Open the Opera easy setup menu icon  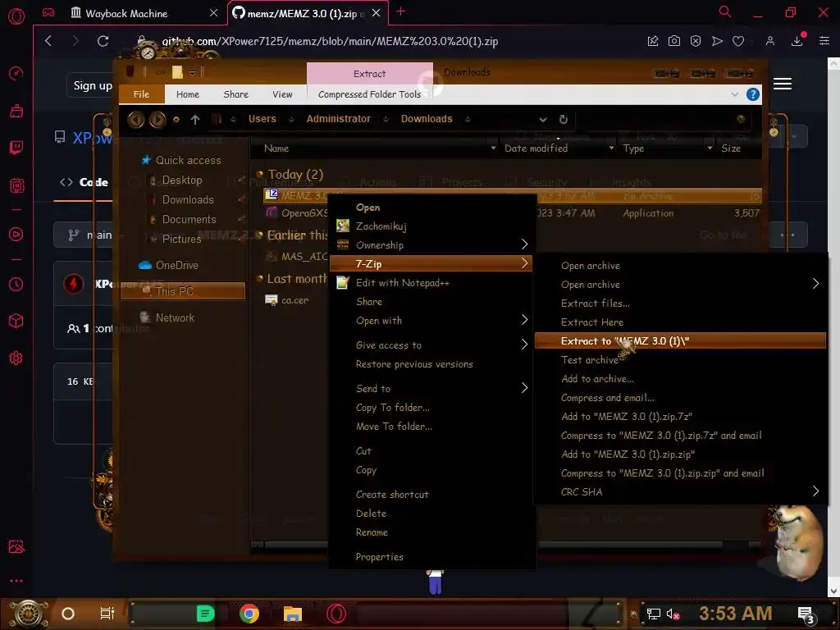point(824,41)
